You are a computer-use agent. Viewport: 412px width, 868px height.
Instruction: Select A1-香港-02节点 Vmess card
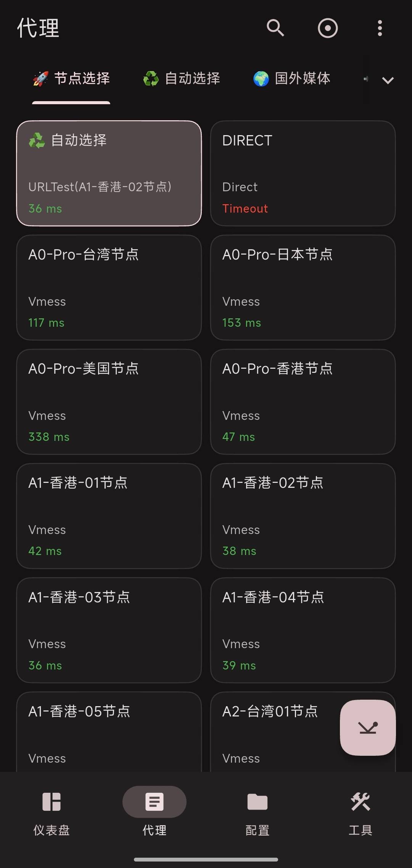[303, 516]
